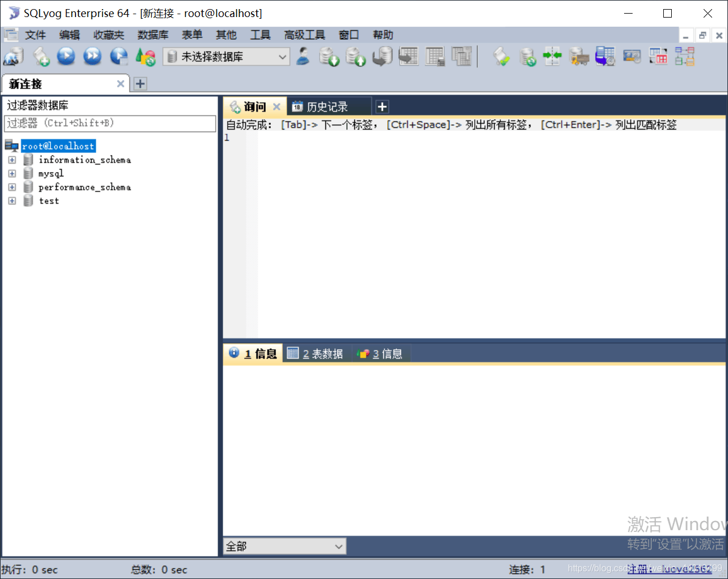The height and width of the screenshot is (579, 728).
Task: Click the scheduled backup calendar icon
Action: (605, 56)
